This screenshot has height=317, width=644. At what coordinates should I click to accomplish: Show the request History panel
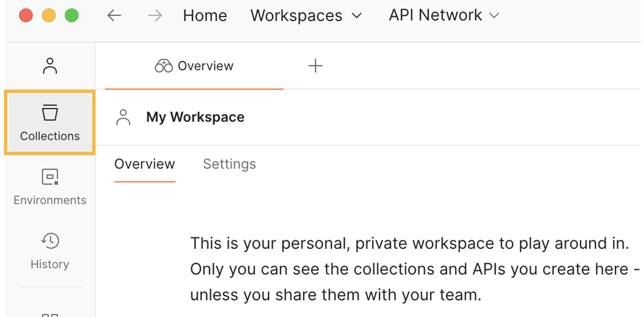click(x=50, y=251)
